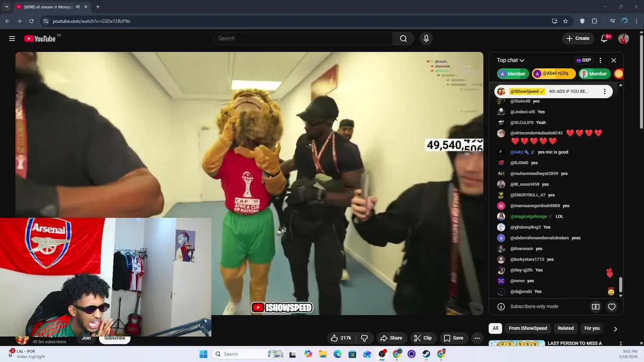This screenshot has height=362, width=644.
Task: Open the Chrome three-dot menu
Action: 636,21
